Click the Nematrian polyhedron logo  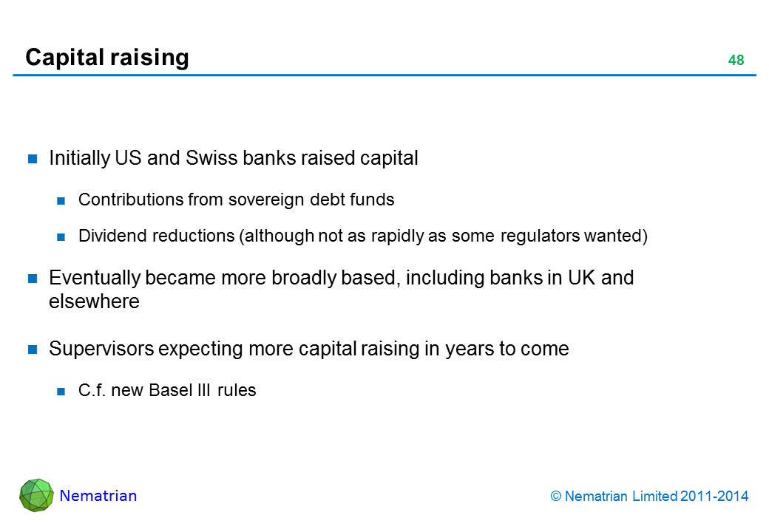(36, 495)
